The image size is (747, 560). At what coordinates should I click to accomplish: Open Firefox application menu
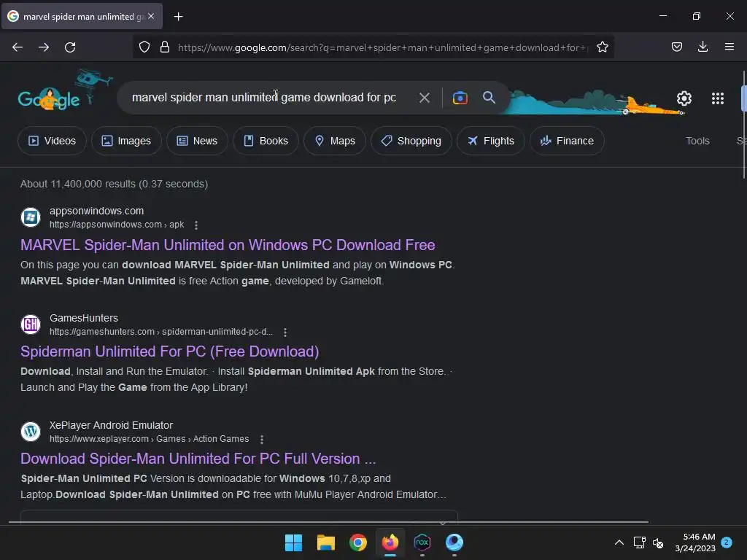pos(729,47)
